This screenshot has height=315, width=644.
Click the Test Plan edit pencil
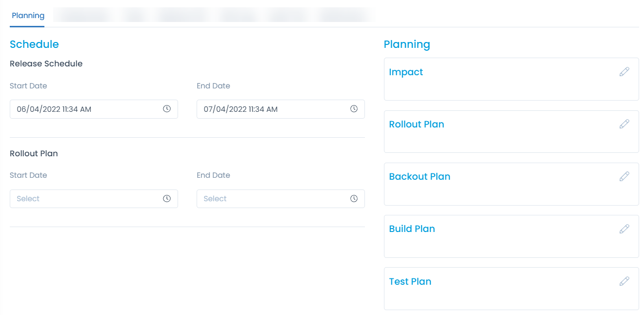coord(624,281)
